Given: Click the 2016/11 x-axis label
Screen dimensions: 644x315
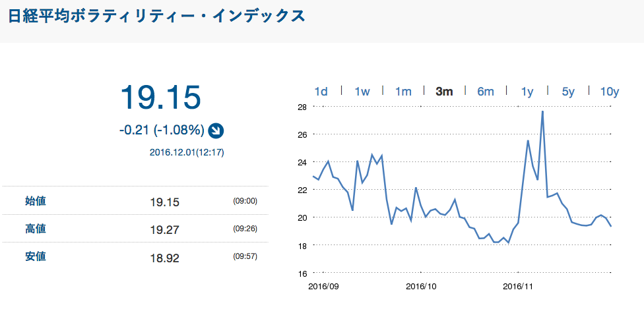Looking at the screenshot, I should pyautogui.click(x=518, y=287).
